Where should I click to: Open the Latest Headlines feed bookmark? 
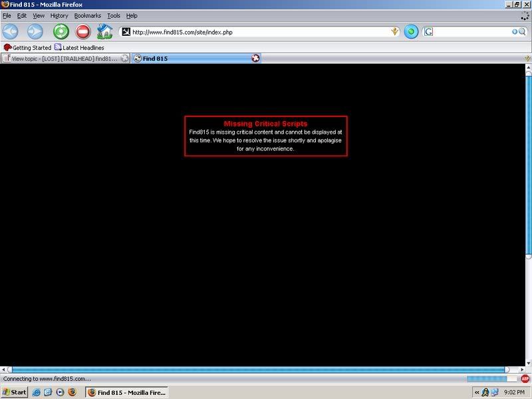(79, 47)
